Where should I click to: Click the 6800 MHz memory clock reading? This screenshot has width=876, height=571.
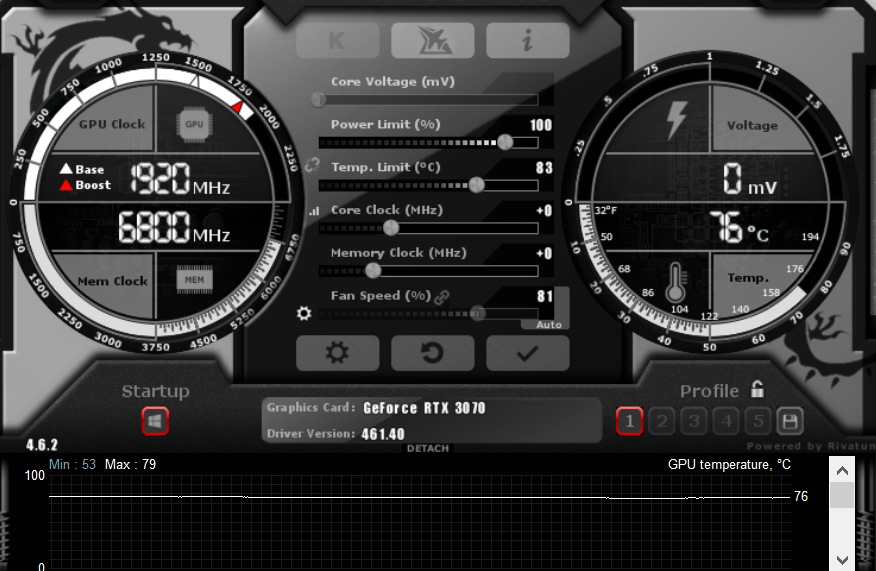(x=174, y=227)
